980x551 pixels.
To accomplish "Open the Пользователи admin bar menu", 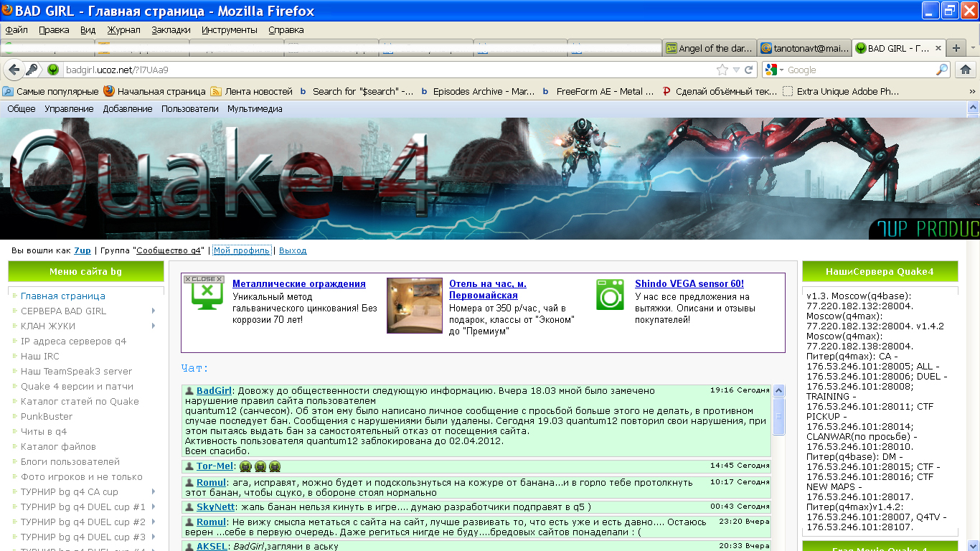I will tap(189, 109).
